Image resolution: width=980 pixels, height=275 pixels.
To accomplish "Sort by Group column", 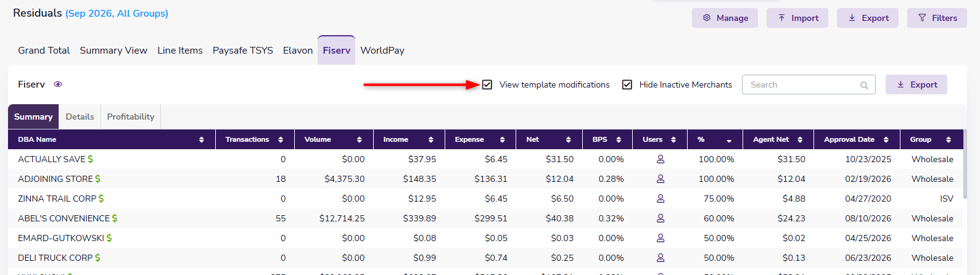I will [949, 140].
